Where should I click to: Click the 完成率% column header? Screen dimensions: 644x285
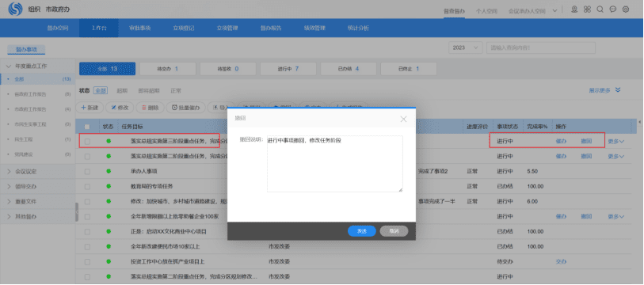(x=537, y=127)
